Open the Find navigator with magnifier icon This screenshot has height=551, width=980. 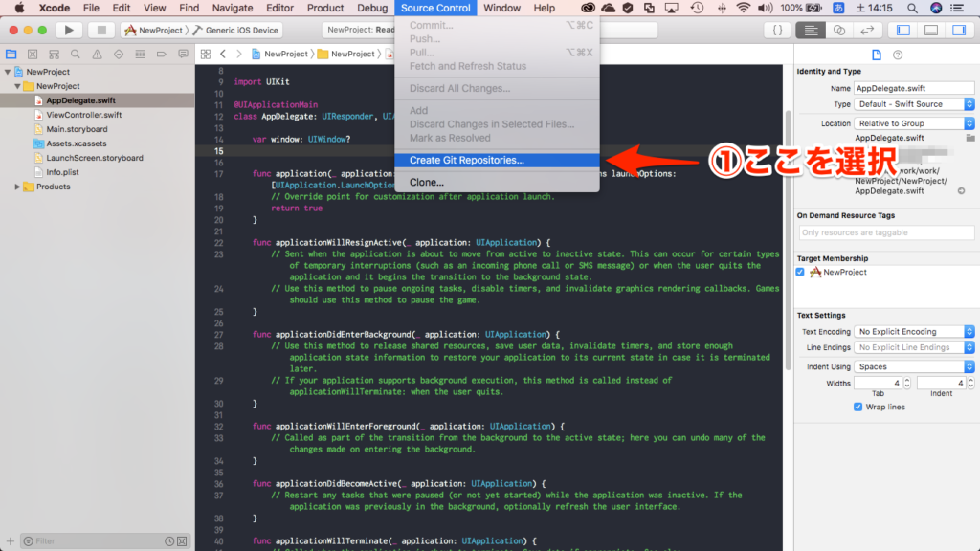[x=77, y=55]
